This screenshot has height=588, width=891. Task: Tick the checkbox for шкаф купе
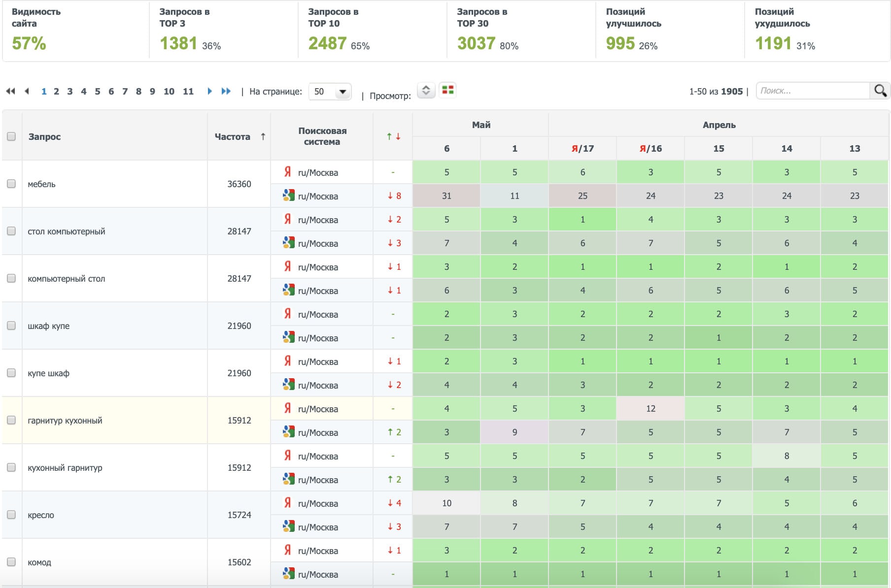coord(11,326)
